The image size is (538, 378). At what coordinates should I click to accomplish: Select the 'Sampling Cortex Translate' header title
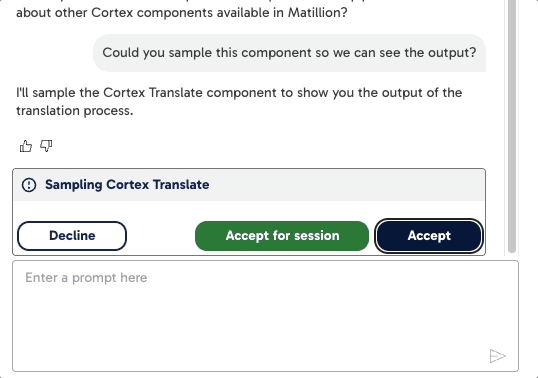(x=127, y=185)
